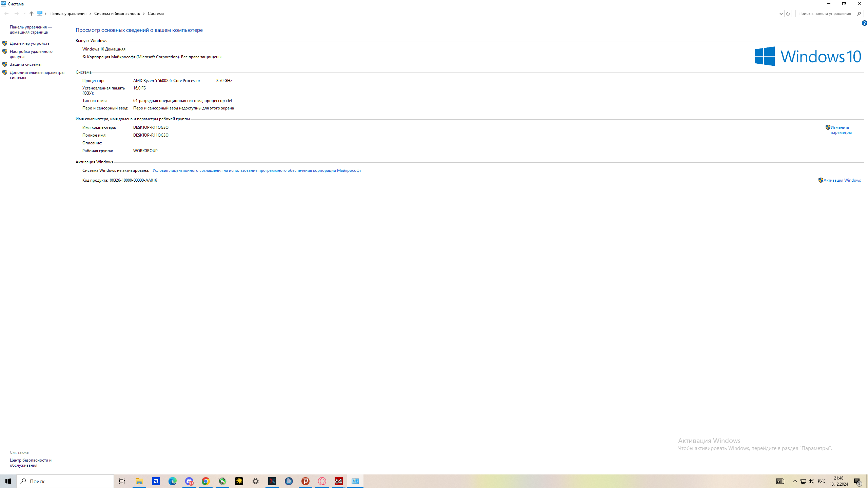
Task: Open 'Панель управления — домашняя страница' link
Action: (31, 29)
